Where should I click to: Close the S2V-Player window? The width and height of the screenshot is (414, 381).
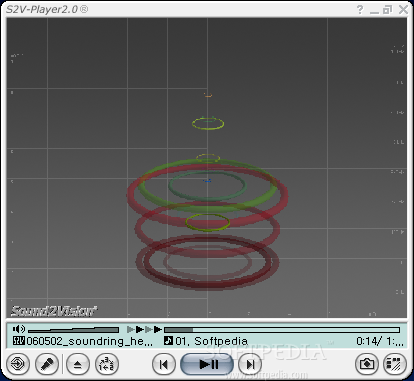click(x=403, y=9)
